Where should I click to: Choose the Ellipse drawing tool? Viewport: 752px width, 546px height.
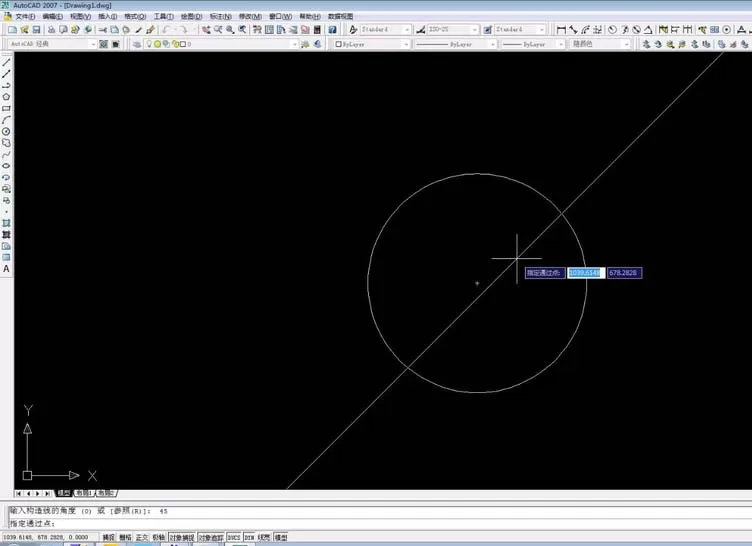[6, 166]
